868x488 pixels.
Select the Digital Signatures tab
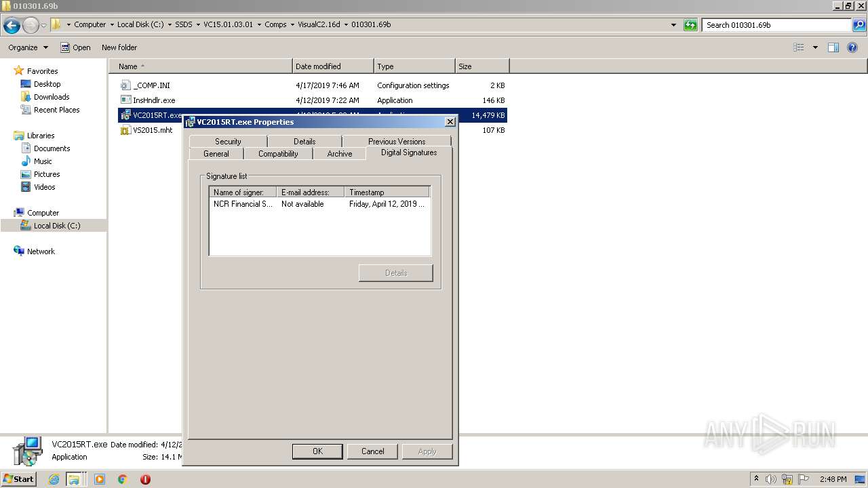pos(409,152)
